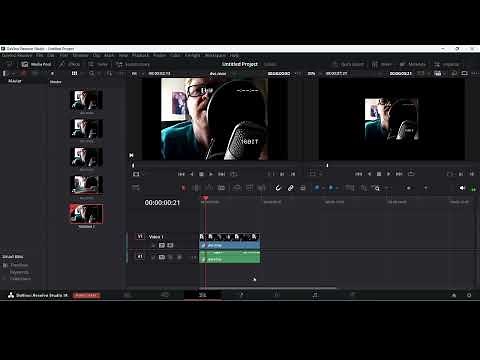Add a marker with the marker icon

(x=331, y=188)
